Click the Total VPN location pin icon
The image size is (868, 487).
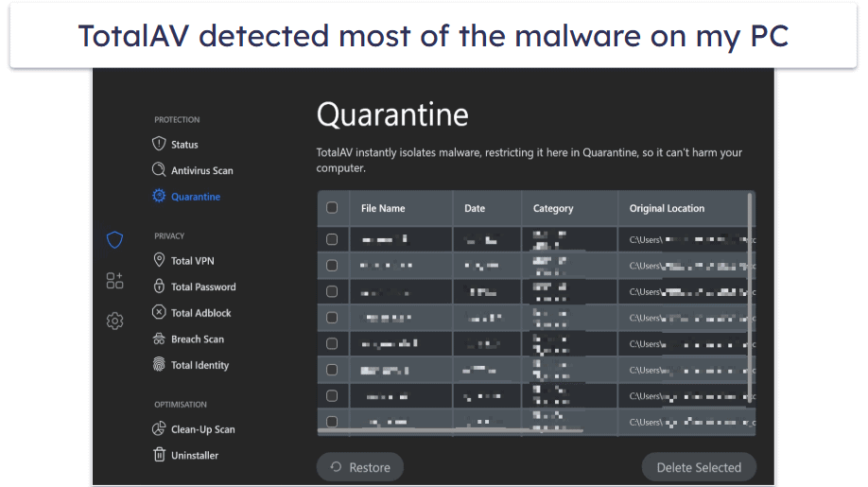[x=159, y=261]
